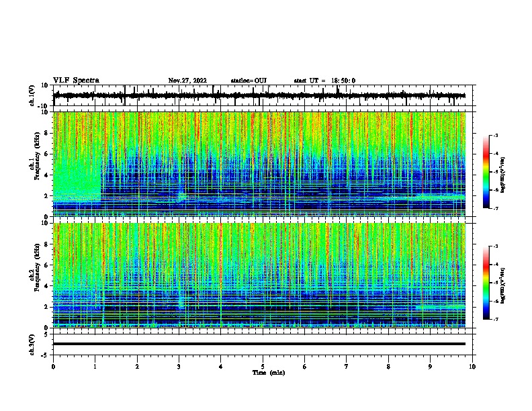Click the time axis tick label "7"
The image size is (532, 411).
347,367
